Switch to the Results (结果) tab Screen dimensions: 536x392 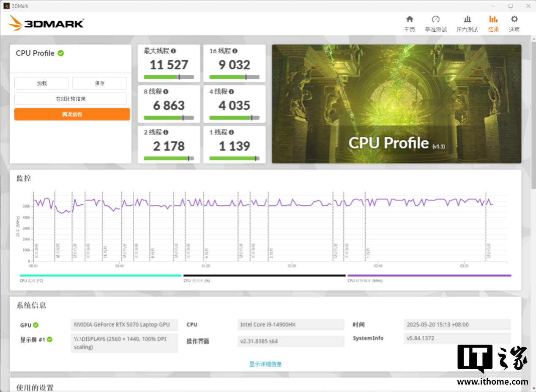coord(493,24)
